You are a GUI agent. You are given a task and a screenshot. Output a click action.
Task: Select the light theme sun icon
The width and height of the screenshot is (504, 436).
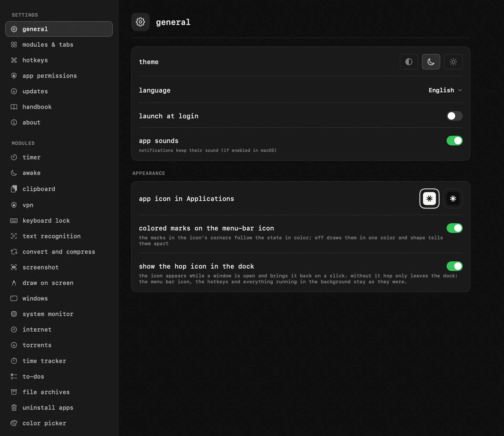[453, 62]
